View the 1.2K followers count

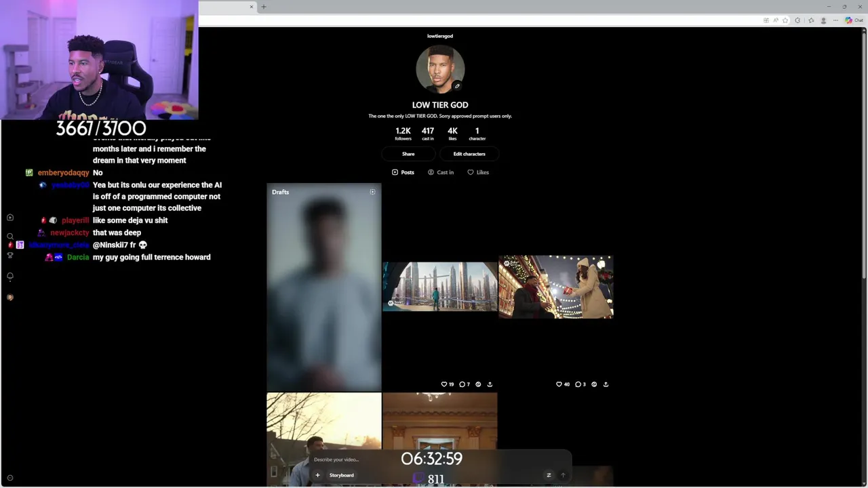[x=403, y=134]
